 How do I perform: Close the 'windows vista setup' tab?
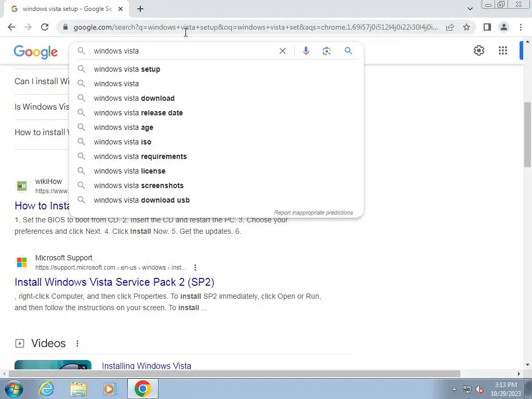(x=121, y=9)
